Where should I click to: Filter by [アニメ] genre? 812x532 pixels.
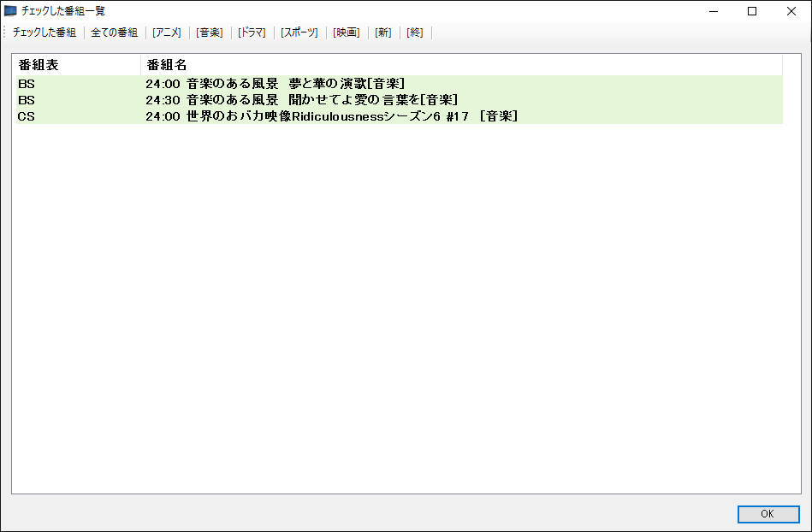167,33
